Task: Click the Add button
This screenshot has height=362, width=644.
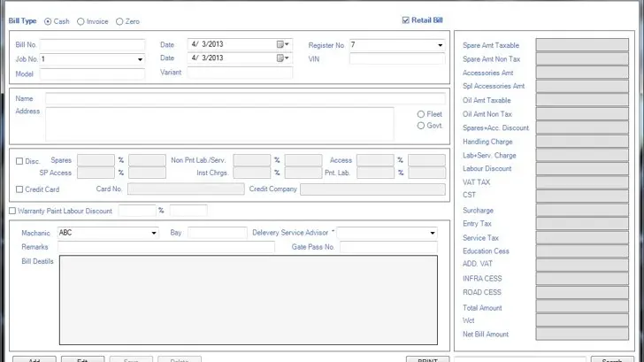Action: 34,359
